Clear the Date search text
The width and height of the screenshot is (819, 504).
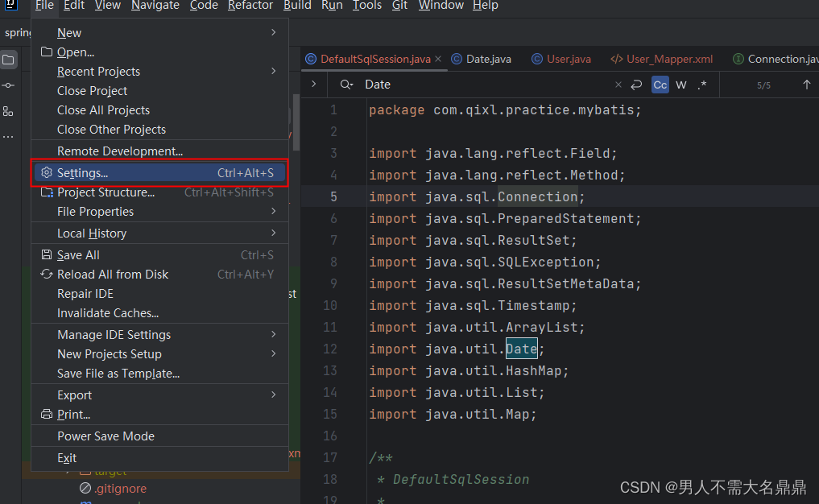tap(618, 85)
